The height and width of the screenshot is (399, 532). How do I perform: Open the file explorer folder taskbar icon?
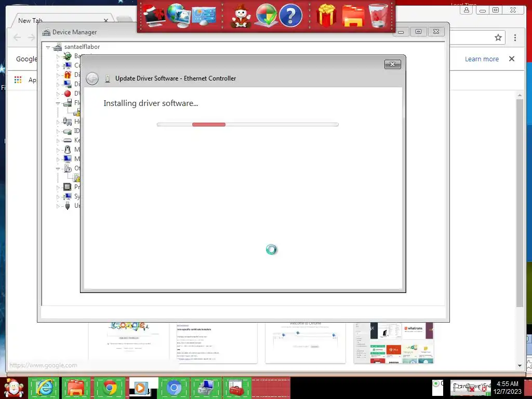click(75, 388)
